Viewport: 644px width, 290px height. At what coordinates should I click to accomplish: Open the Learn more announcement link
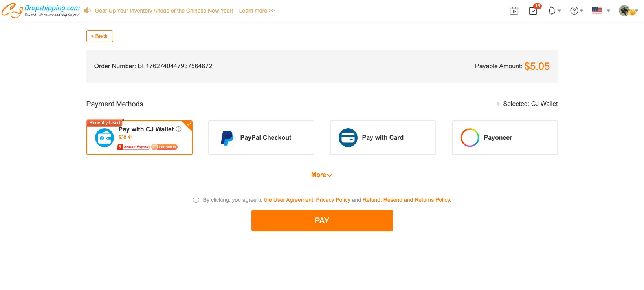click(x=257, y=11)
